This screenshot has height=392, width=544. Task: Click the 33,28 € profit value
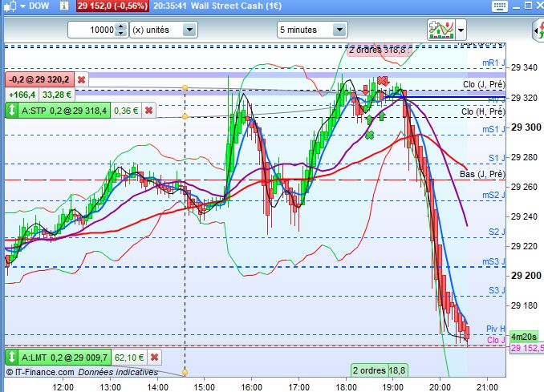click(x=57, y=95)
